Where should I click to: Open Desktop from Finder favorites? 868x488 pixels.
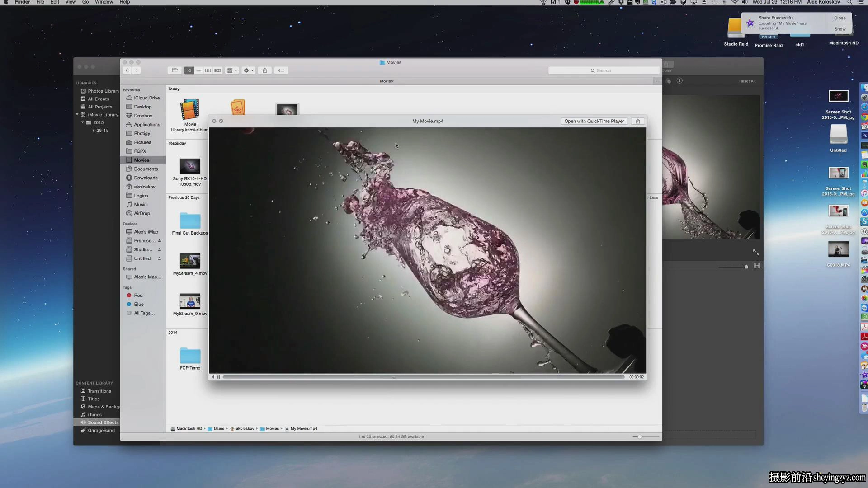click(x=143, y=107)
